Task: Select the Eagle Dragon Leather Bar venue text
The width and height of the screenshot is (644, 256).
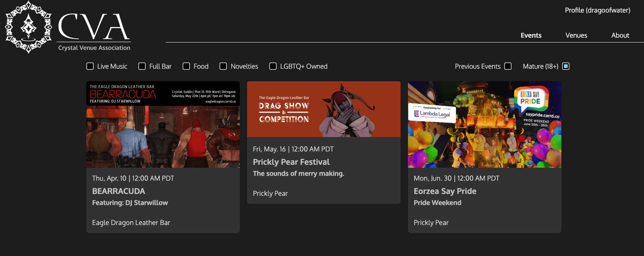Action: tap(131, 222)
